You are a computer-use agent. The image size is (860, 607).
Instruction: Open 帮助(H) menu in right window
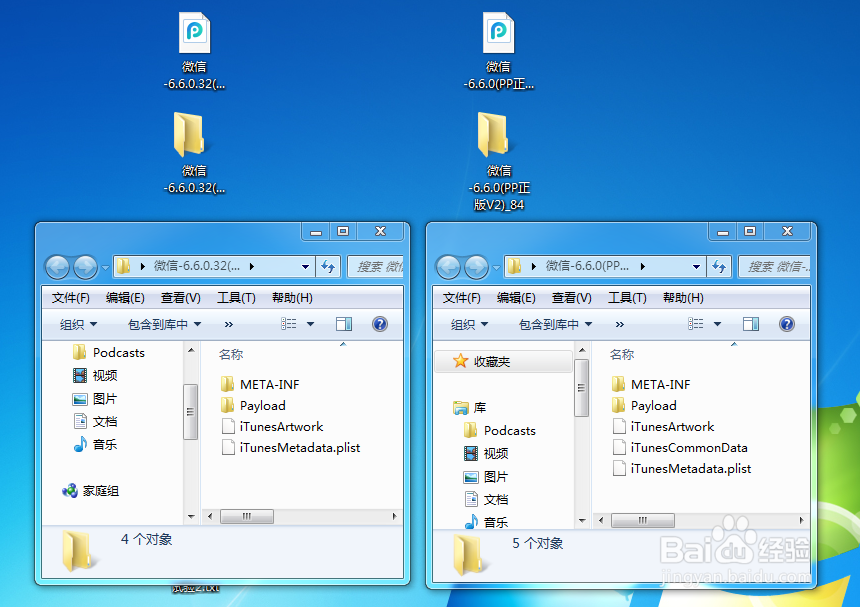point(683,298)
